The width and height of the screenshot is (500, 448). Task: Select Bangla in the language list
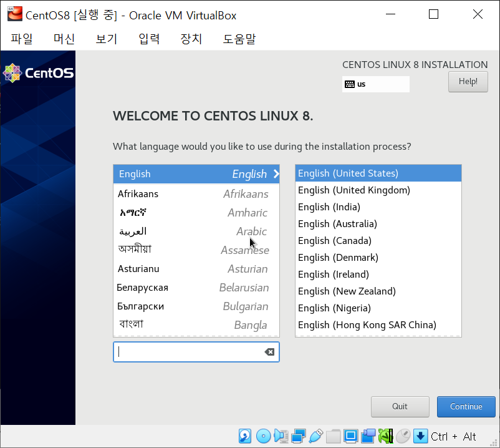click(196, 325)
